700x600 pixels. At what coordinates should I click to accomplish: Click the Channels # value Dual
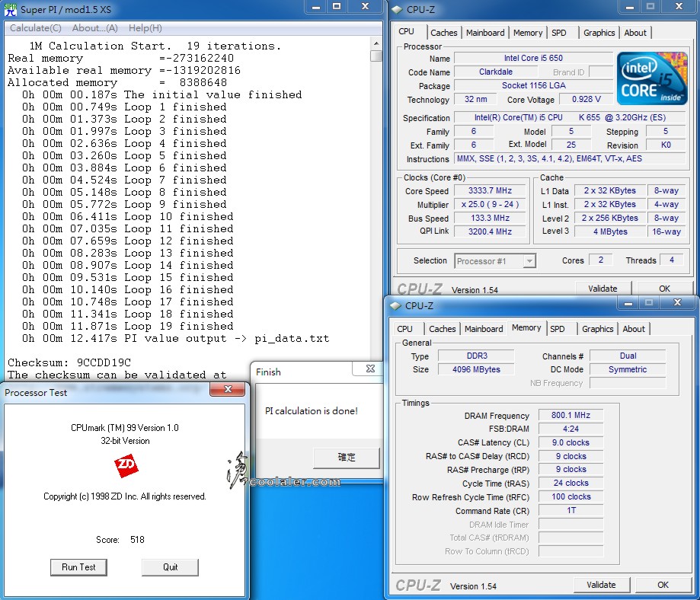(x=628, y=356)
